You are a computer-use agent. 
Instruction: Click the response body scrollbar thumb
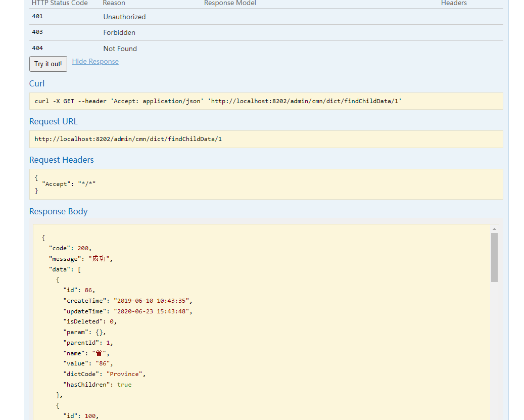(494, 257)
